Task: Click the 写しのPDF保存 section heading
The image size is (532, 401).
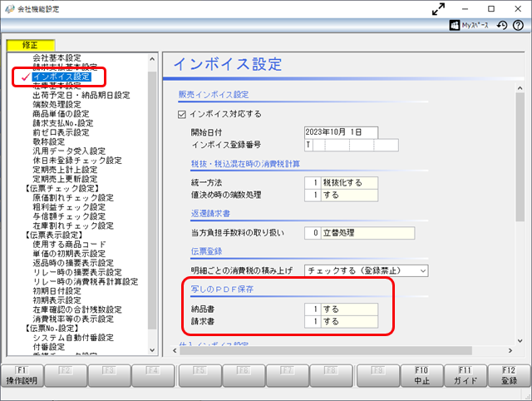Action: (222, 290)
